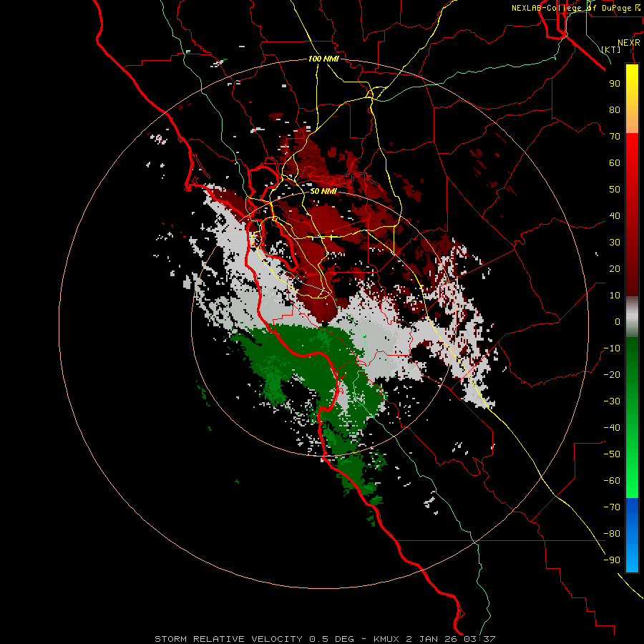Click the "-70" scale label

[x=612, y=507]
